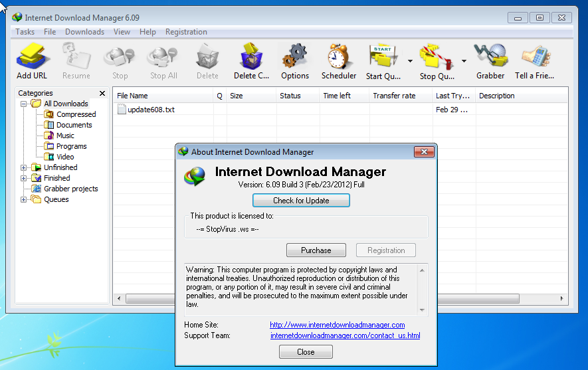
Task: Expand the Finished category node
Action: pos(24,178)
